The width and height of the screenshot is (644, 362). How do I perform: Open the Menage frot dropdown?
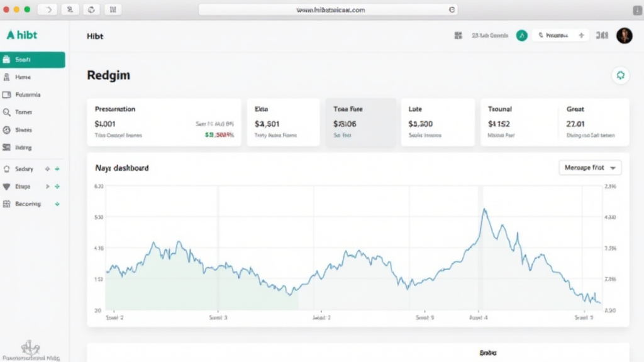(590, 168)
